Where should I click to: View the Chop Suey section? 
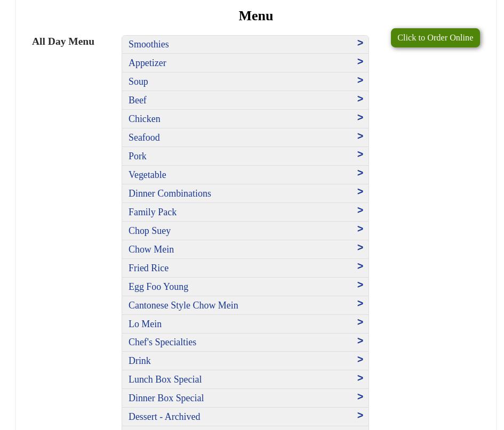[x=149, y=231]
